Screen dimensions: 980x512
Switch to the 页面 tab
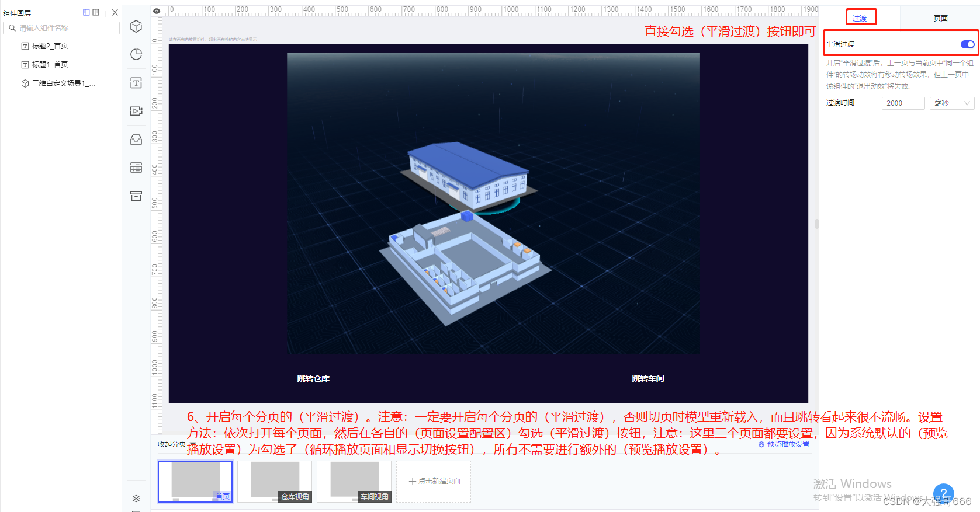pos(940,18)
